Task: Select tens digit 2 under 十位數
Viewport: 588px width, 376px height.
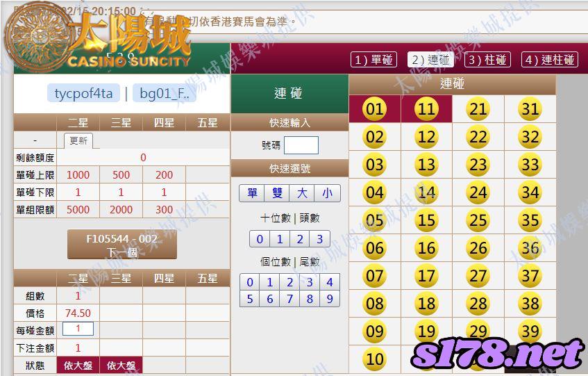Action: pyautogui.click(x=300, y=239)
